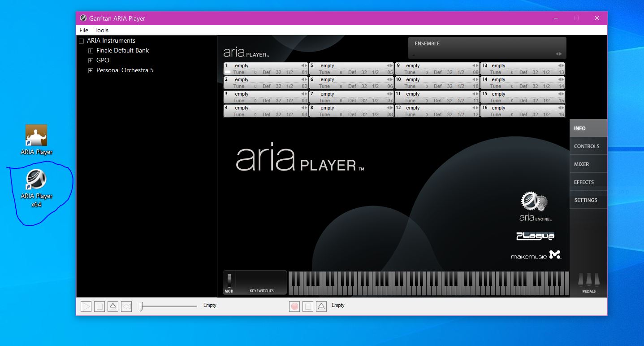Switch to the MIXER tab
The width and height of the screenshot is (644, 346).
(x=582, y=164)
